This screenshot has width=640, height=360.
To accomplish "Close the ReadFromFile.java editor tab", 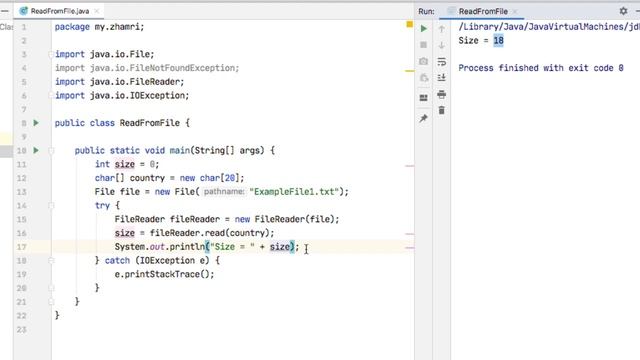I will [97, 11].
